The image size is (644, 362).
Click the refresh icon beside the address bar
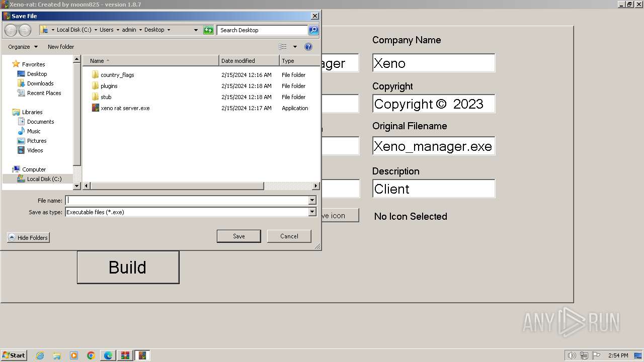click(x=208, y=30)
